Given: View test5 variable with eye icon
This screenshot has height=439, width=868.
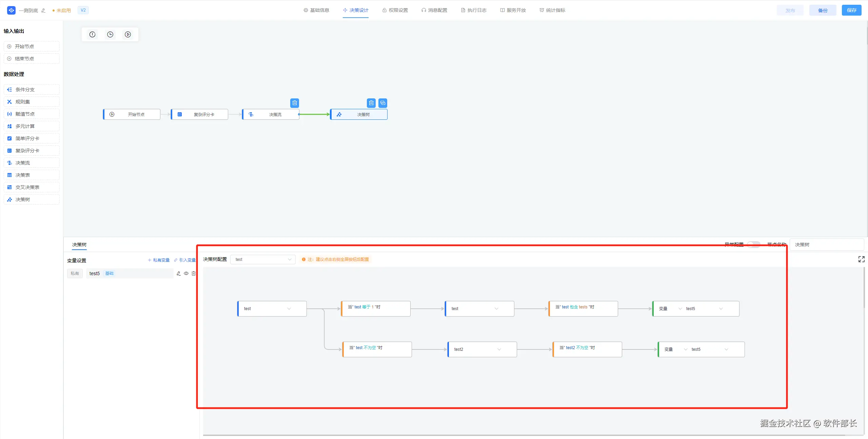Looking at the screenshot, I should 186,273.
